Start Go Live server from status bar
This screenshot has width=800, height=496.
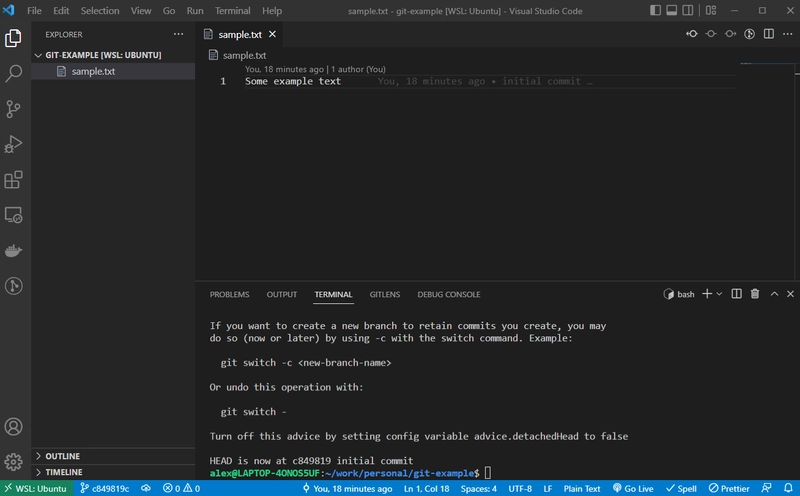633,488
